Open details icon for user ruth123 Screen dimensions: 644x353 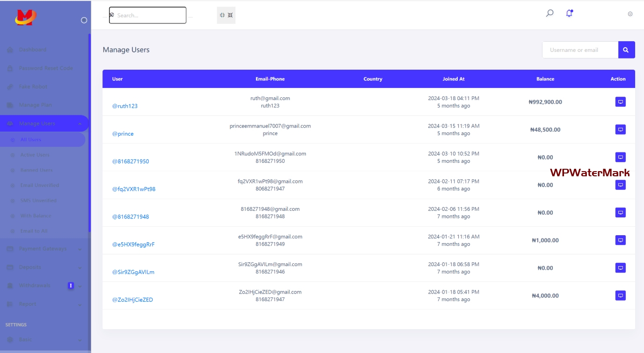pos(620,102)
